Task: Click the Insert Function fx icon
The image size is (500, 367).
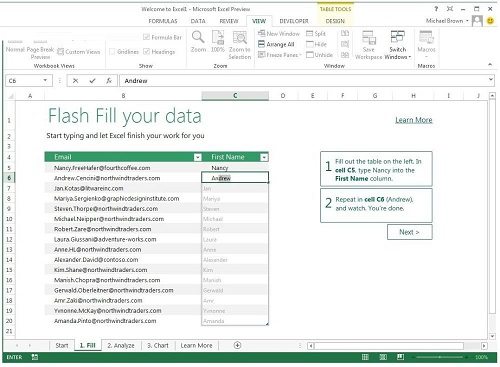Action: click(109, 81)
